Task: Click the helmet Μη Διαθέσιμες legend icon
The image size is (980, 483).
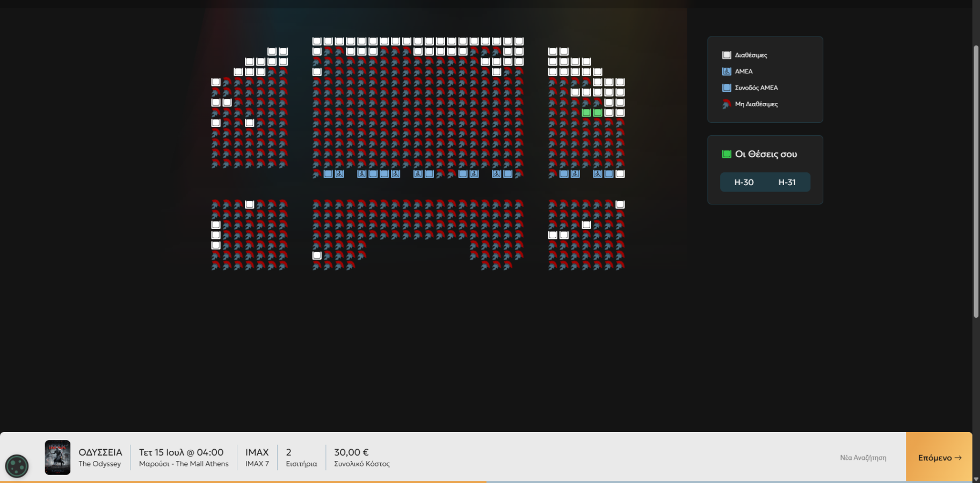Action: [x=727, y=104]
